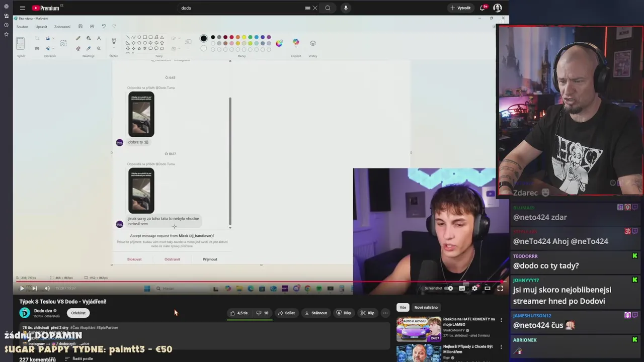Open more actions next to Klip
The width and height of the screenshot is (644, 362).
point(385,313)
